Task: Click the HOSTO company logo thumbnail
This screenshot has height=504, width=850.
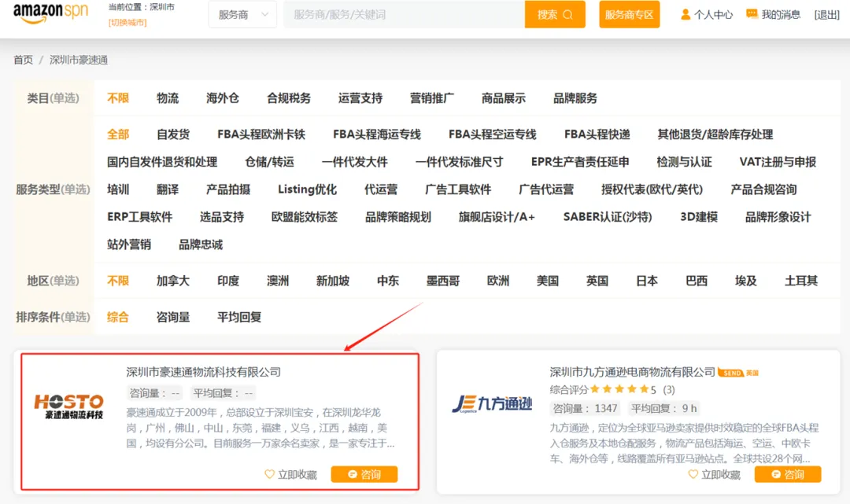Action: click(68, 407)
